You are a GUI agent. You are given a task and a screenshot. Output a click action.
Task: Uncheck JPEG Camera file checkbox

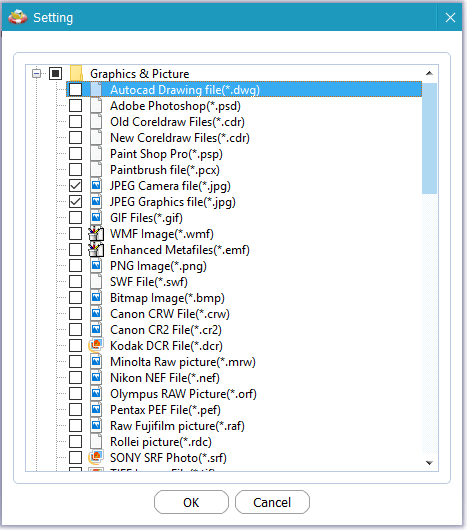click(75, 186)
